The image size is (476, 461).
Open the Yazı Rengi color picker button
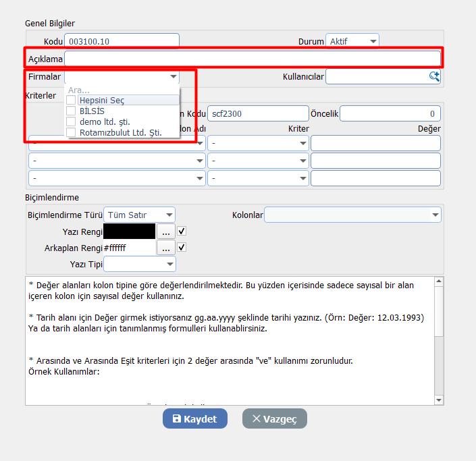click(x=165, y=232)
